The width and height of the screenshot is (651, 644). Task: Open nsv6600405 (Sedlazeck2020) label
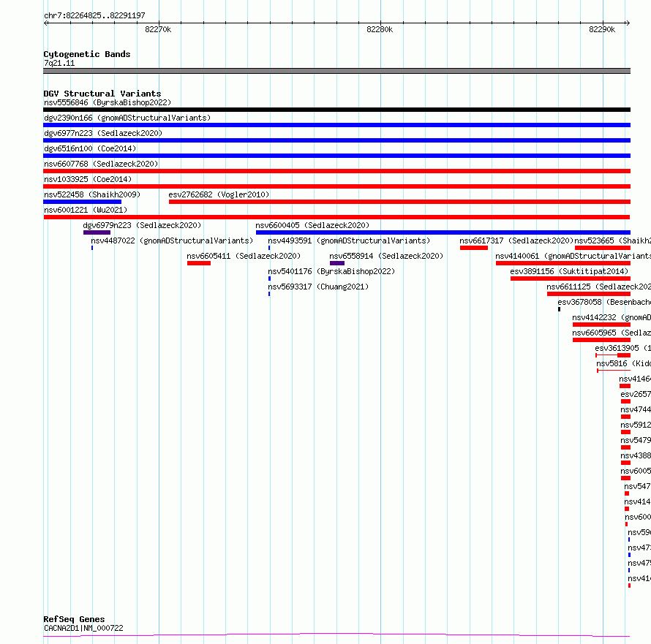[312, 225]
